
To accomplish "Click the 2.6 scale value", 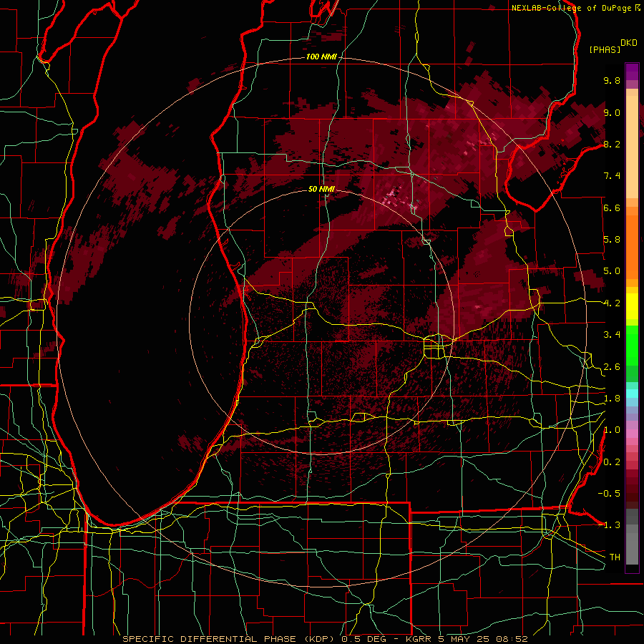I will pos(612,367).
